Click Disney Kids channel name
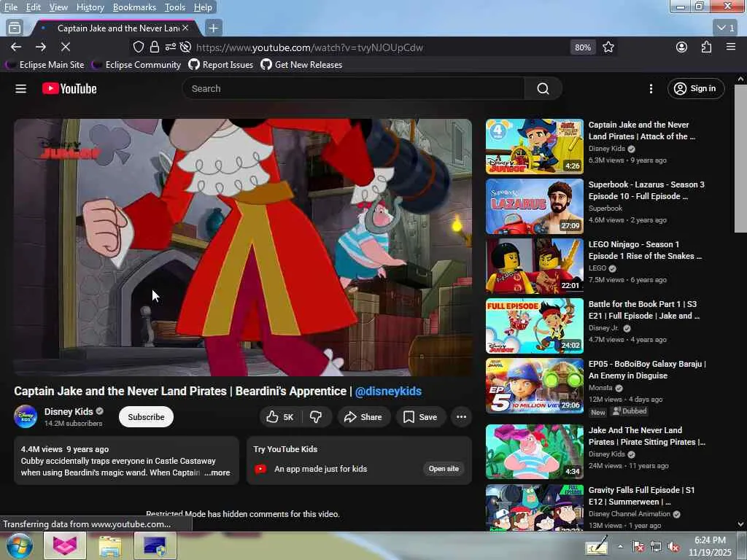Viewport: 747px width, 560px height. point(69,411)
